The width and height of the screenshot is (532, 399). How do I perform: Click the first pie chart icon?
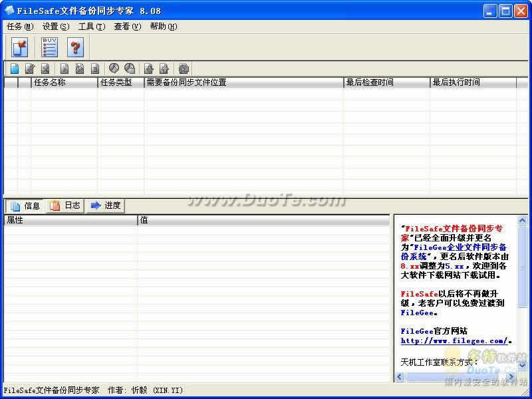[x=114, y=68]
